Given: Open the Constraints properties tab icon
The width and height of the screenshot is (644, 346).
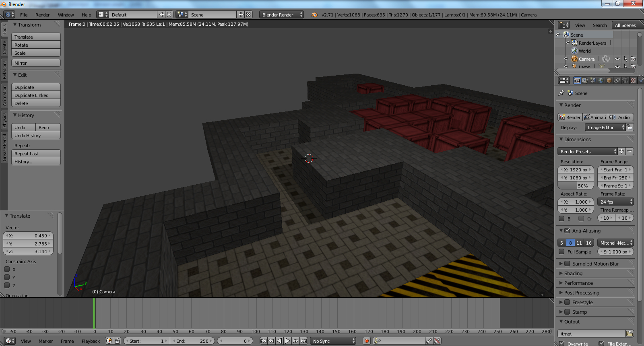Looking at the screenshot, I should (x=617, y=80).
